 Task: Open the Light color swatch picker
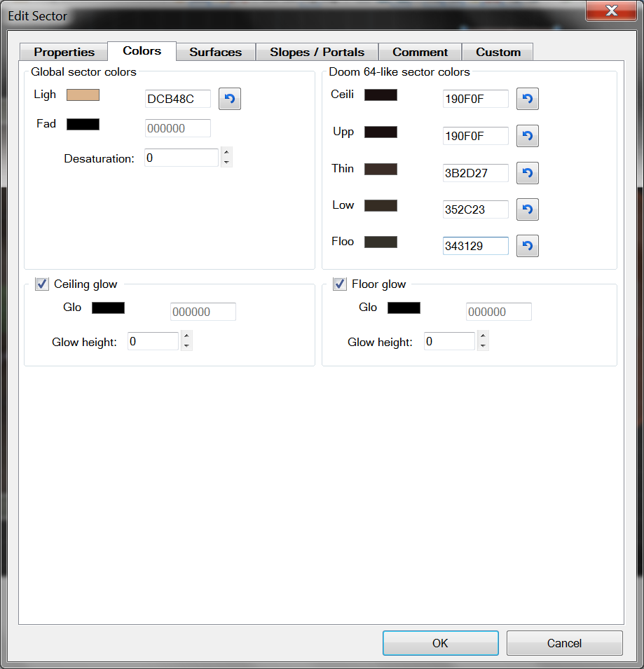click(83, 94)
